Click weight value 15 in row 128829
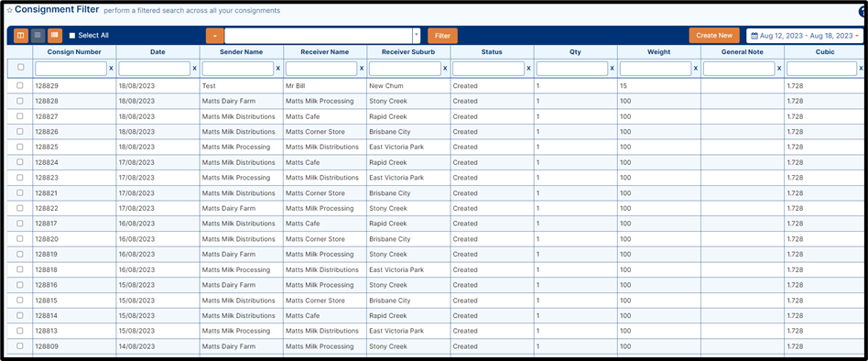The height and width of the screenshot is (361, 868). pos(659,86)
